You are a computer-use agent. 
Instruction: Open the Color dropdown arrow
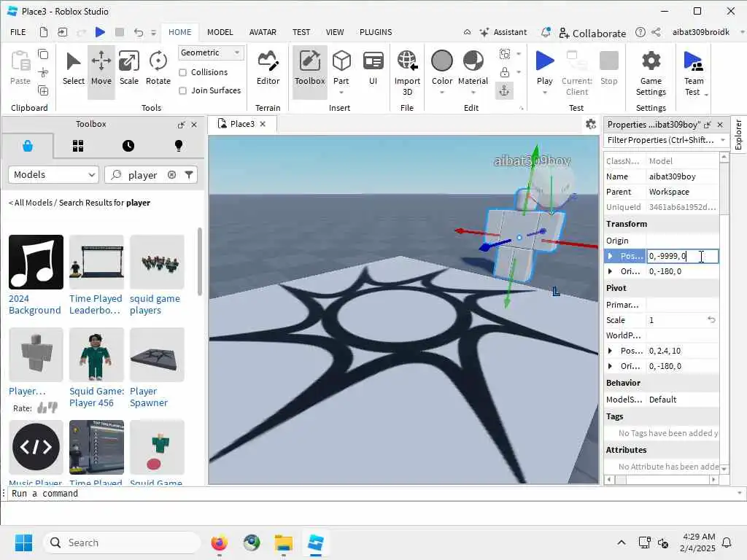point(441,93)
